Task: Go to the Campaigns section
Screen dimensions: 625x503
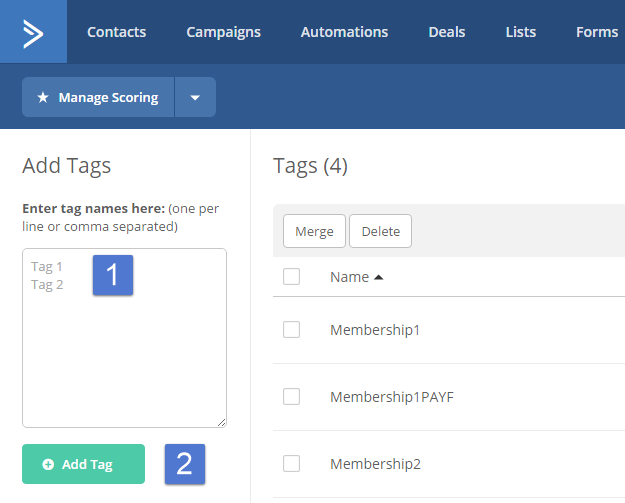Action: [x=224, y=32]
